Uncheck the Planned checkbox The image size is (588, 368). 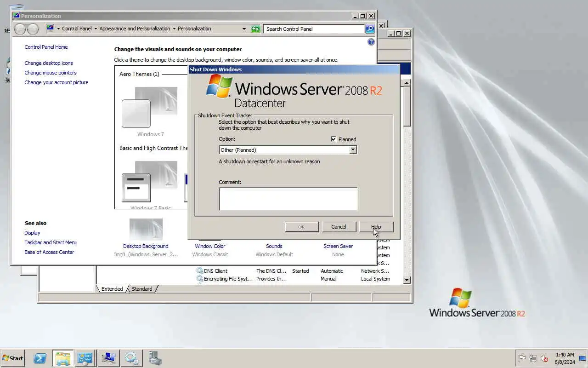334,139
